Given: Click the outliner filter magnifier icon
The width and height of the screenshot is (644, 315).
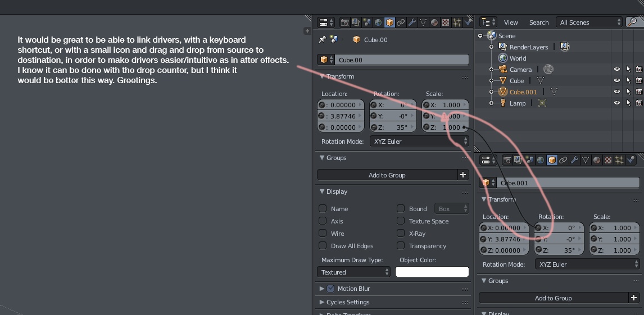Looking at the screenshot, I should click(x=633, y=22).
